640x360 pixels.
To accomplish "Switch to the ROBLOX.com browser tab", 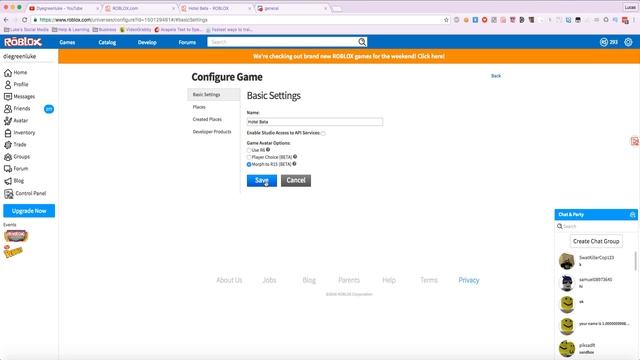I will pos(140,8).
